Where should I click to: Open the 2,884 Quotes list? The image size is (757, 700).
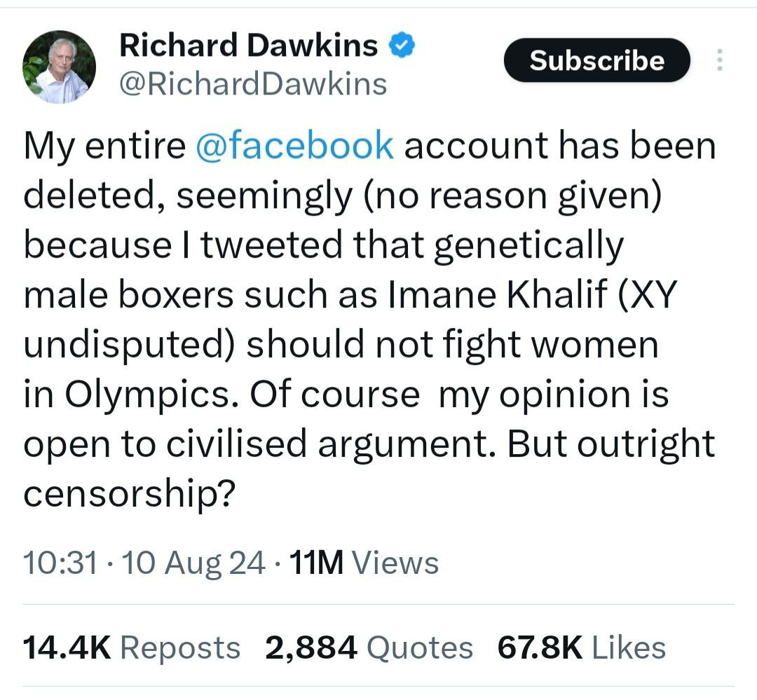[x=369, y=647]
